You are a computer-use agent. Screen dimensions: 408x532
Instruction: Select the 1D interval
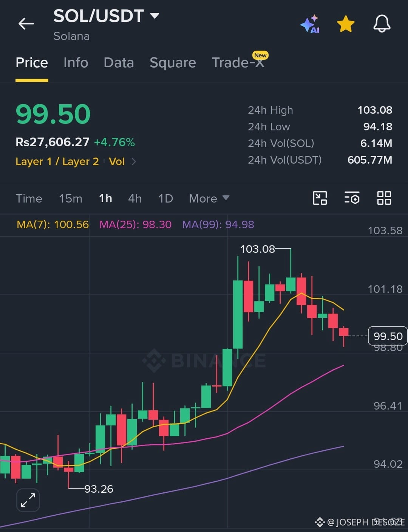(x=165, y=198)
